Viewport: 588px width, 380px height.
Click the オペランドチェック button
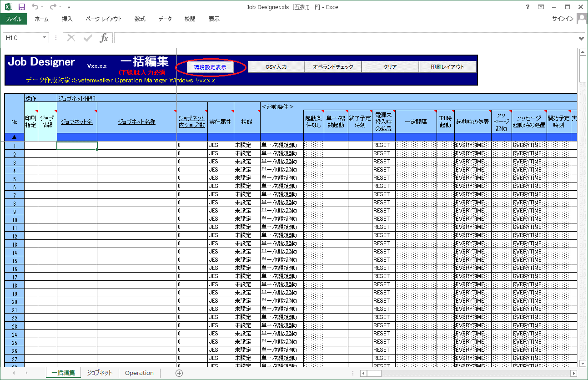click(333, 67)
